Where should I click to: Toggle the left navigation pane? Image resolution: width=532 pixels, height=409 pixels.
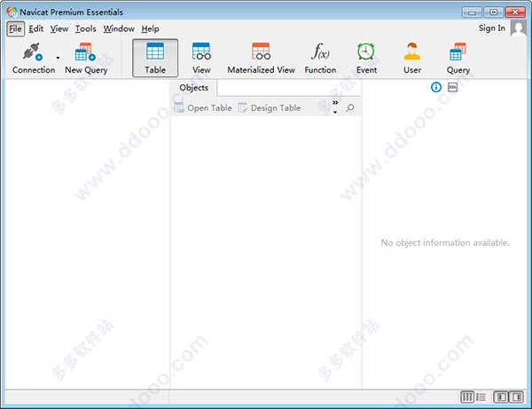point(501,397)
